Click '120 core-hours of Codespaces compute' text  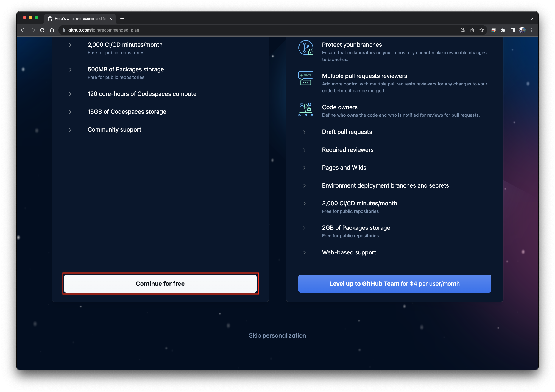[142, 94]
